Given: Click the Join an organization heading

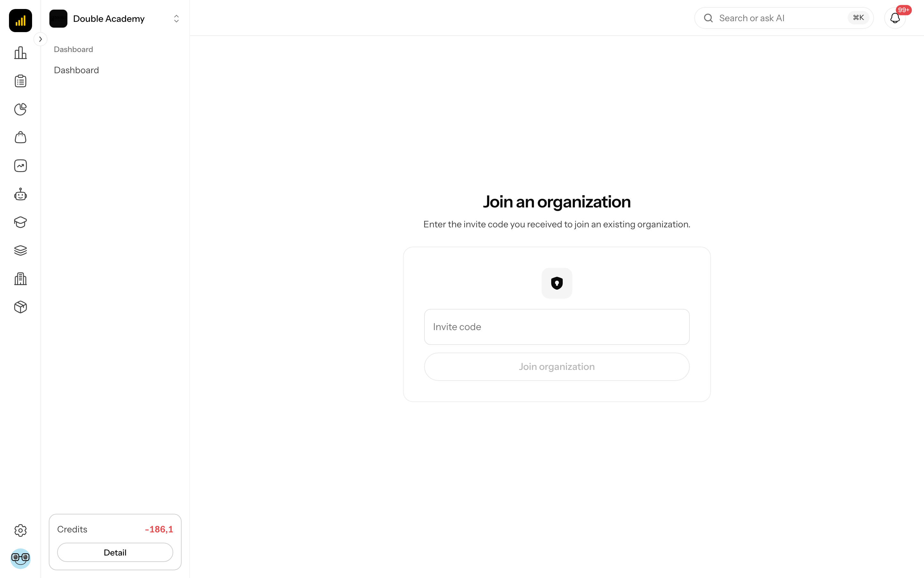Looking at the screenshot, I should tap(557, 202).
